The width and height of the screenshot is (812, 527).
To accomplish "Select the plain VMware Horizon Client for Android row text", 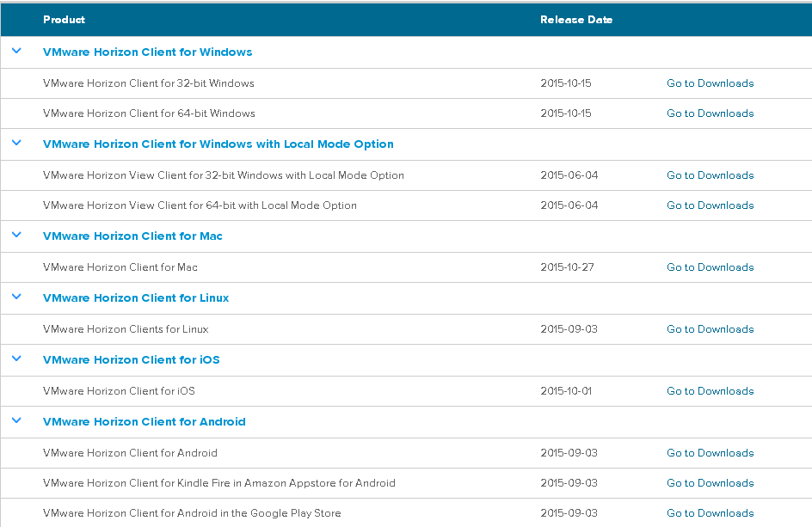I will [x=130, y=452].
